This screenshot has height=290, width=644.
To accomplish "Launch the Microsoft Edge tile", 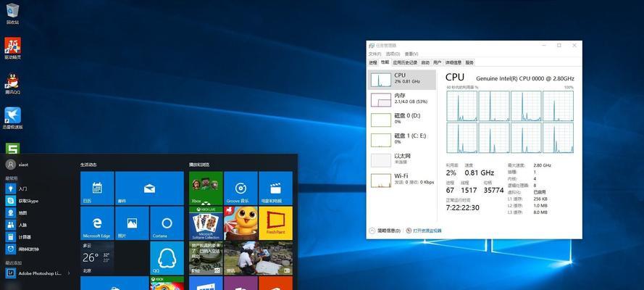I will 97,223.
